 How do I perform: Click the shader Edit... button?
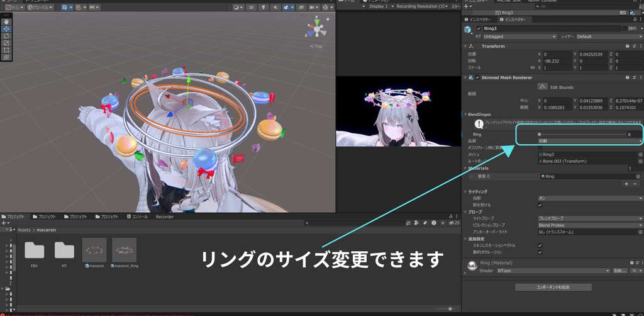click(619, 271)
